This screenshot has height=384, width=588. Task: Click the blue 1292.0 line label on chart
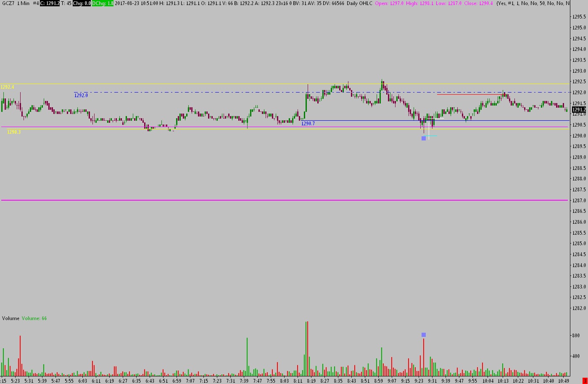[x=81, y=95]
